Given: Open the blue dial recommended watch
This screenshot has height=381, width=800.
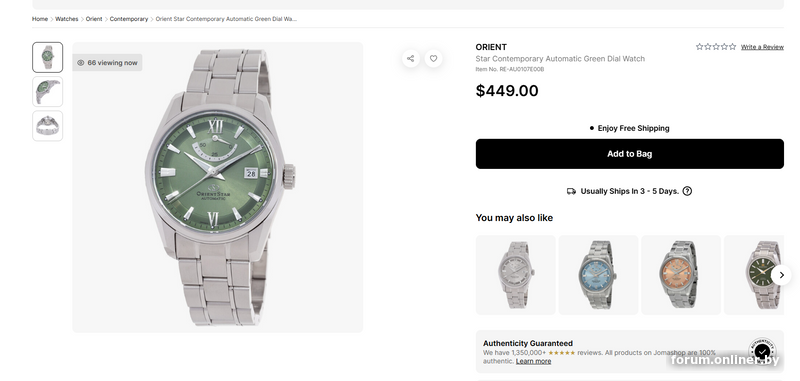Looking at the screenshot, I should 598,275.
